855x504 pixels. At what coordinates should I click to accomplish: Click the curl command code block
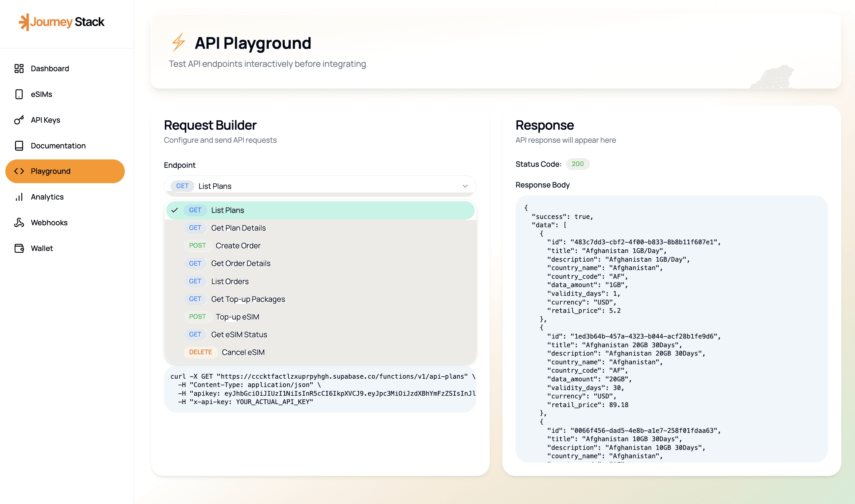coord(319,389)
